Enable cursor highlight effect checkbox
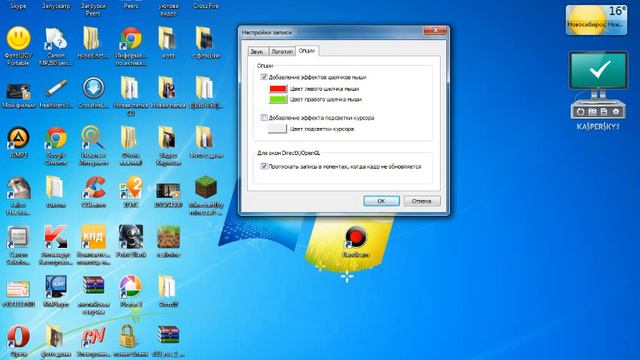The height and width of the screenshot is (360, 640). coord(264,118)
